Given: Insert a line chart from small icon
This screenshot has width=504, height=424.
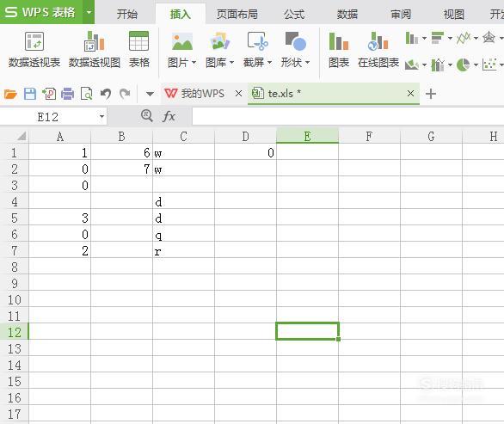Looking at the screenshot, I should pos(464,38).
